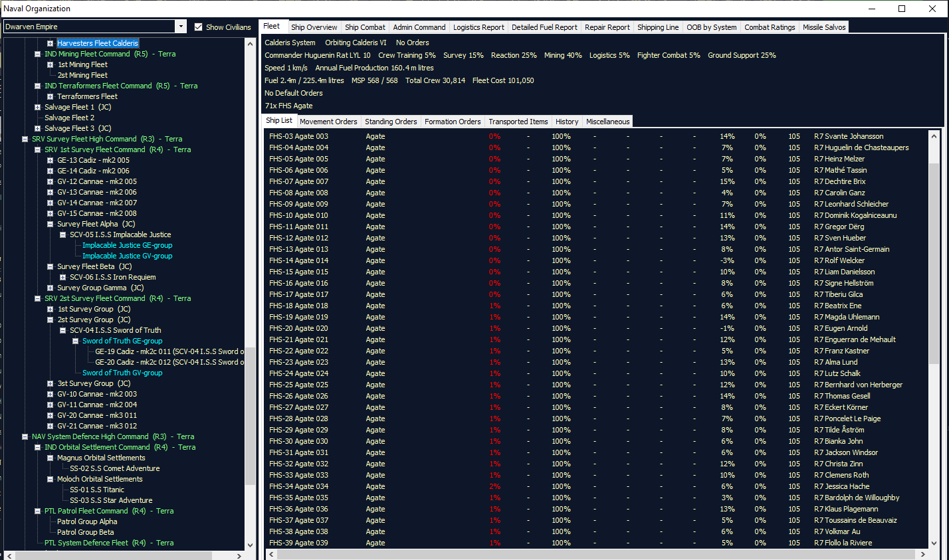The width and height of the screenshot is (949, 560).
Task: Click the fleet tree's scroll-up arrow
Action: tap(250, 43)
